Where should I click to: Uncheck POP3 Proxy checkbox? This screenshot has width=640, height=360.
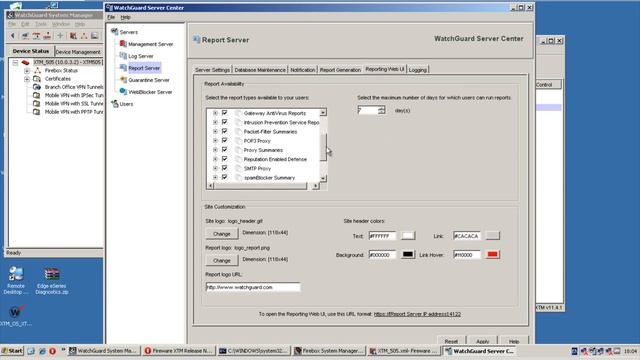tap(224, 140)
